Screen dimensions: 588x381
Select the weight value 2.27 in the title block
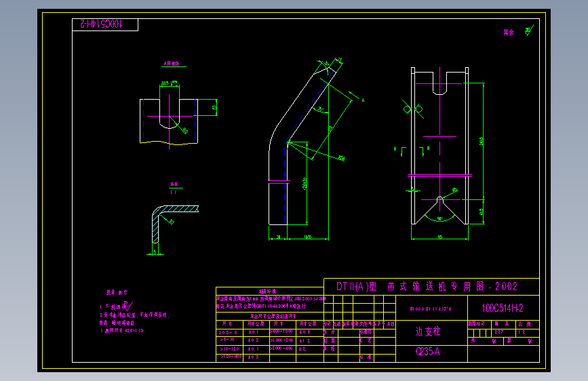point(498,332)
